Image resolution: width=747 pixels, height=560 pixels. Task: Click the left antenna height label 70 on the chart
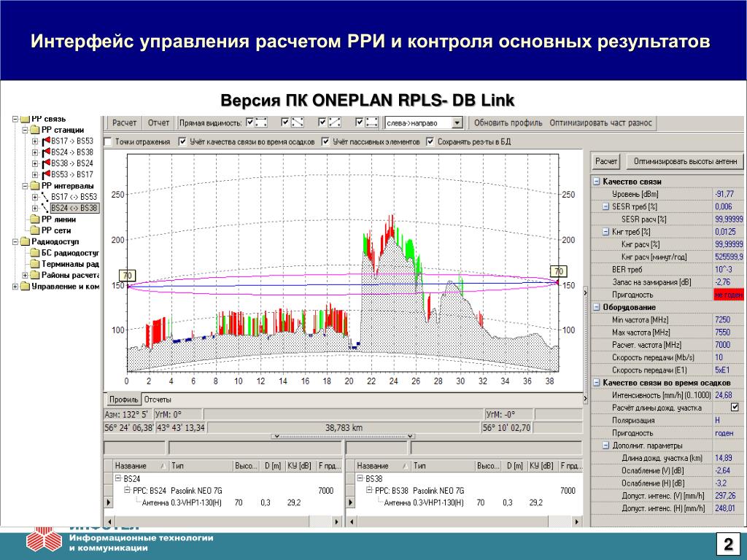[x=127, y=275]
